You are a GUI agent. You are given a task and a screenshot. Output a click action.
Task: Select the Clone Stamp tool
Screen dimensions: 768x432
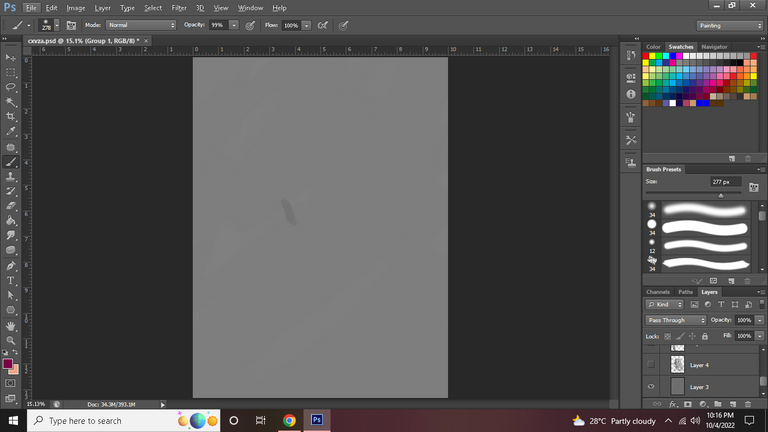10,176
